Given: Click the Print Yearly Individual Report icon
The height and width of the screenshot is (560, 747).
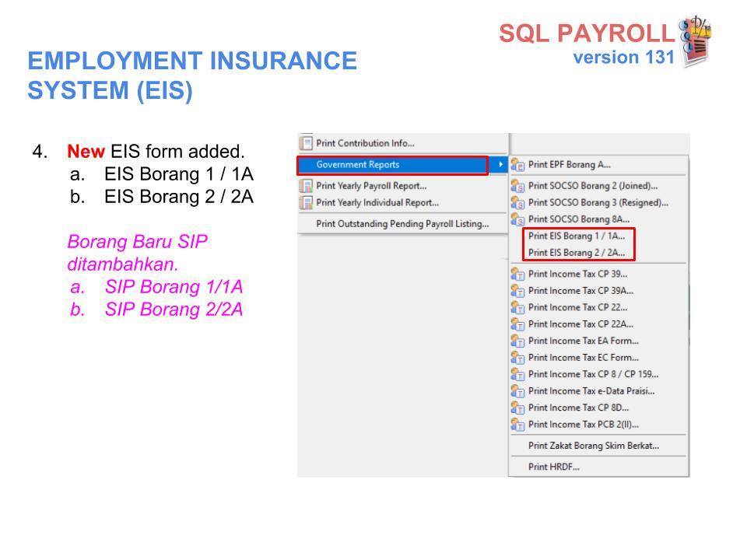Looking at the screenshot, I should coord(306,202).
